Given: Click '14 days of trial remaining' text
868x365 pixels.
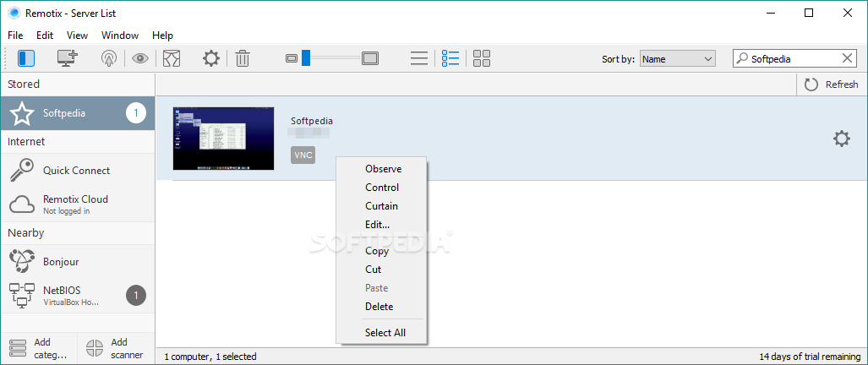Looking at the screenshot, I should (810, 357).
